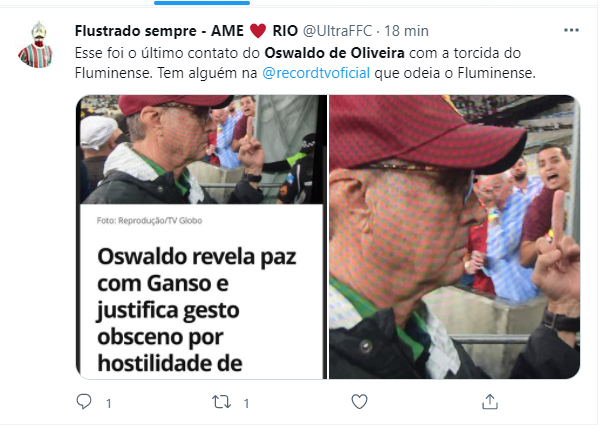This screenshot has height=425, width=606.
Task: Open right zoomed photo of man in cap
Action: point(454,237)
